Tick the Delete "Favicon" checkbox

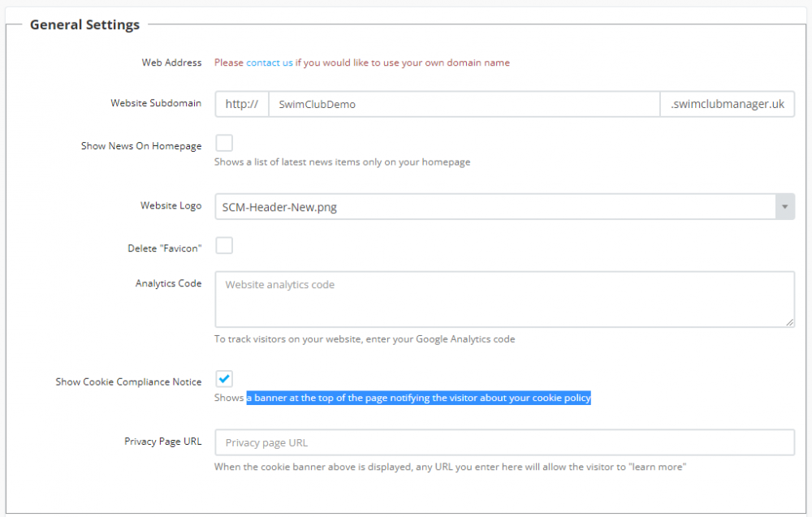click(x=224, y=245)
